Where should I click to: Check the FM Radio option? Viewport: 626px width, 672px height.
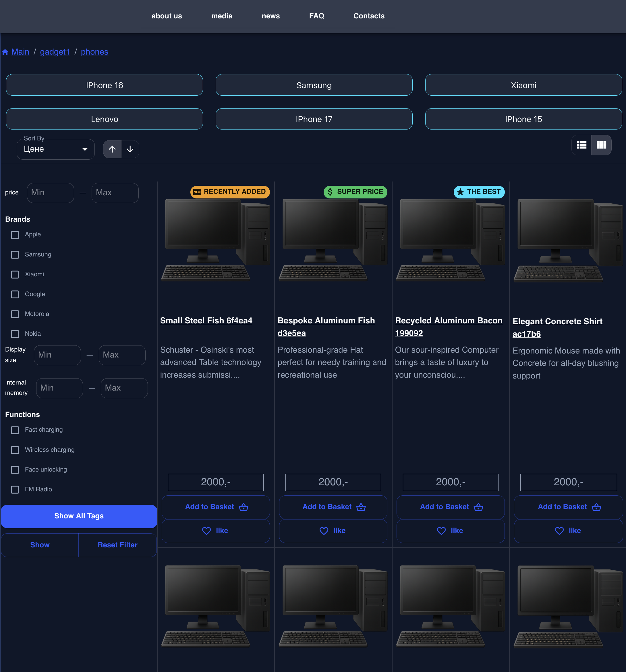pyautogui.click(x=15, y=489)
